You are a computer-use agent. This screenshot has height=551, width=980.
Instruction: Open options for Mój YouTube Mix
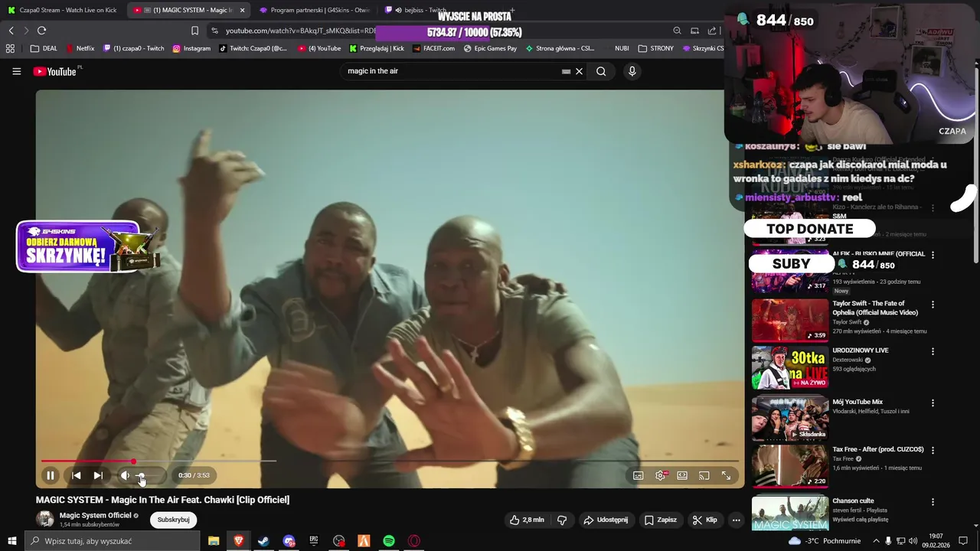tap(933, 403)
